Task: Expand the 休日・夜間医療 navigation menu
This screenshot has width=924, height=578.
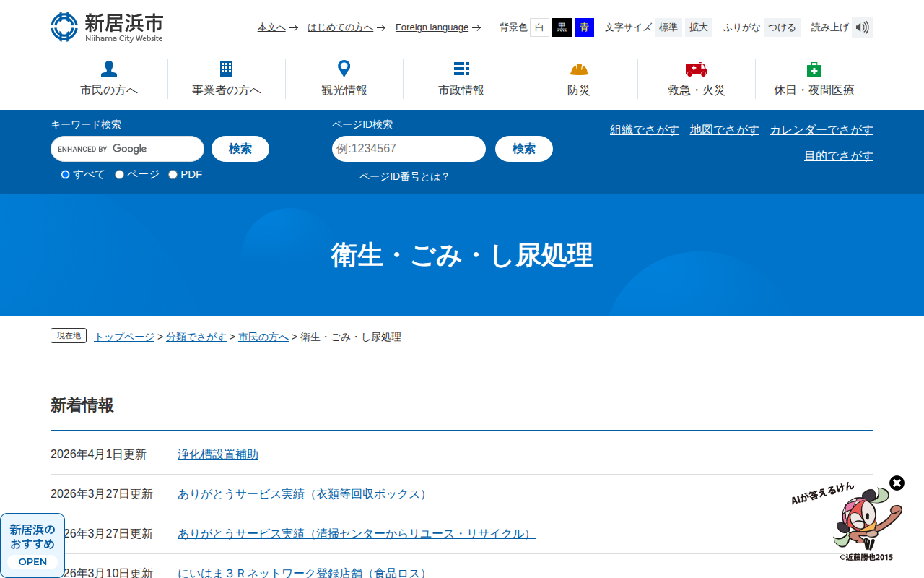Action: 814,78
